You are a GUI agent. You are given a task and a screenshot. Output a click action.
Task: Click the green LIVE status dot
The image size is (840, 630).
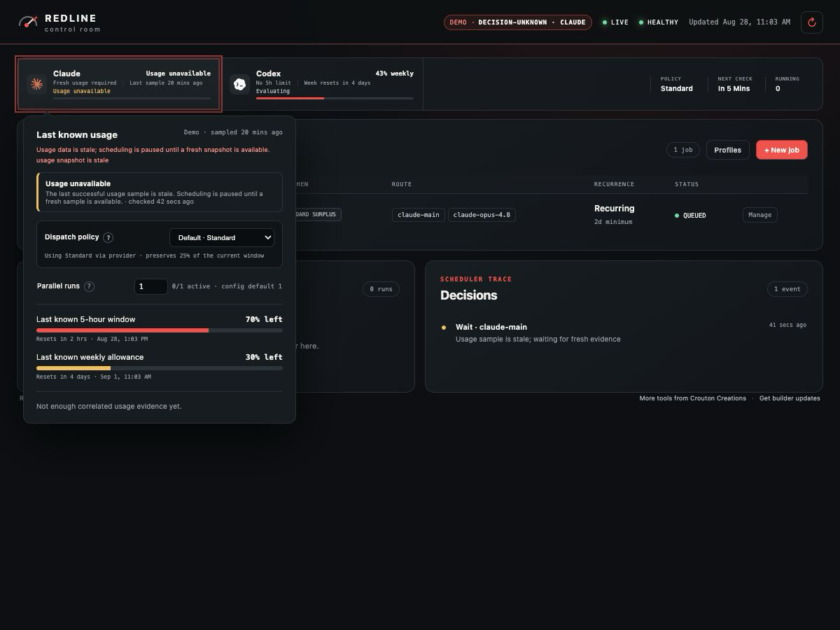tap(605, 22)
